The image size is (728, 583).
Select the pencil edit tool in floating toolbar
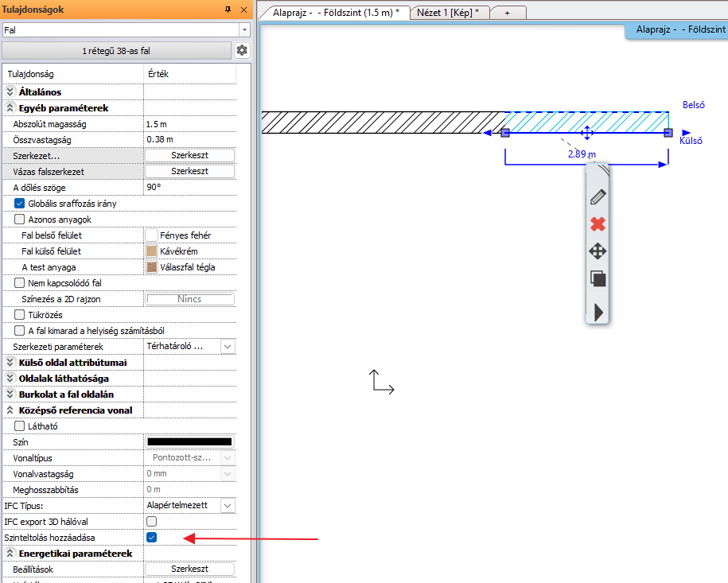pos(598,197)
